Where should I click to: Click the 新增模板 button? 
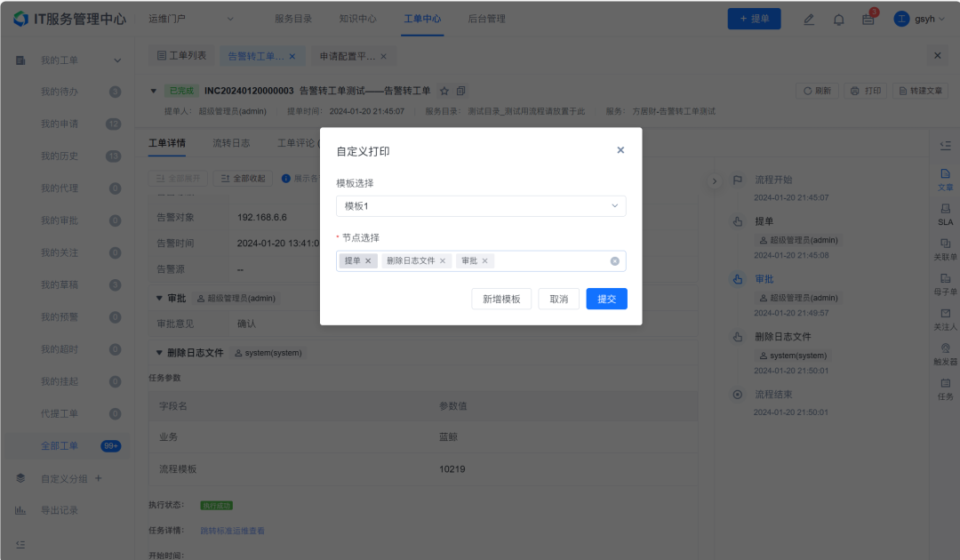pyautogui.click(x=501, y=299)
